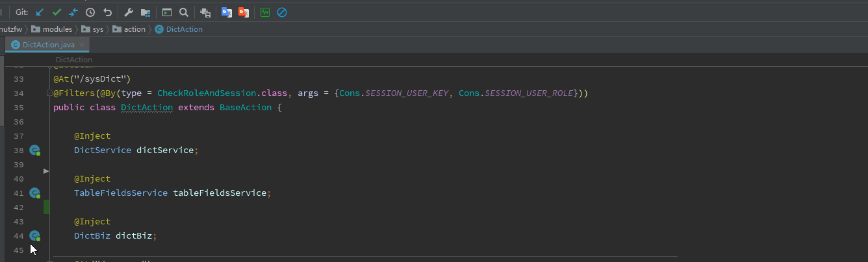Viewport: 868px width, 262px height.
Task: Click the nutzfw breadcrumb
Action: click(12, 29)
